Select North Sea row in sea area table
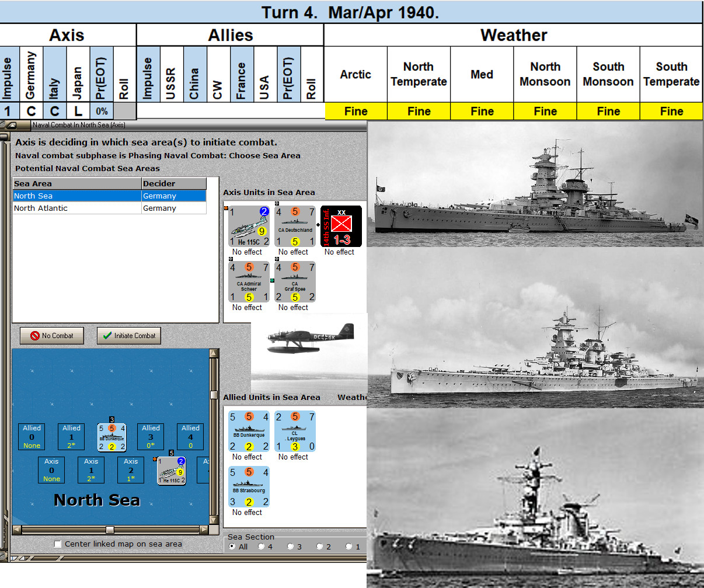The height and width of the screenshot is (588, 704). point(110,196)
